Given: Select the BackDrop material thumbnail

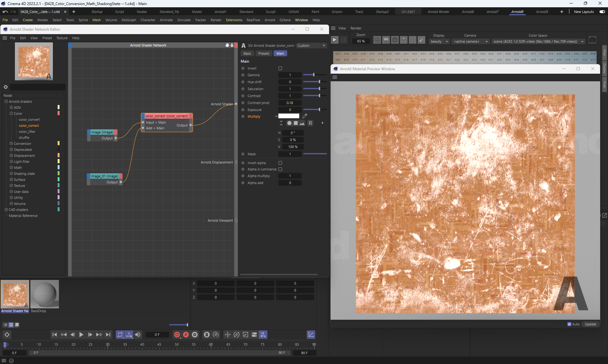Looking at the screenshot, I should tap(45, 294).
